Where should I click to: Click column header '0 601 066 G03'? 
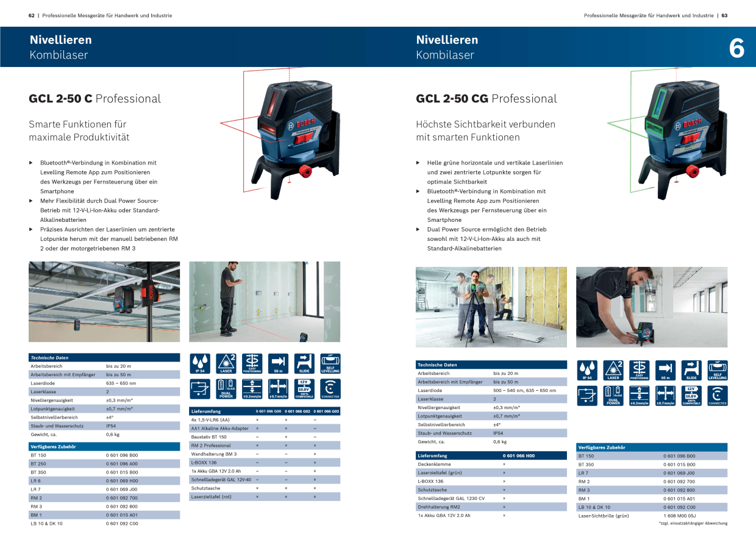click(x=326, y=411)
